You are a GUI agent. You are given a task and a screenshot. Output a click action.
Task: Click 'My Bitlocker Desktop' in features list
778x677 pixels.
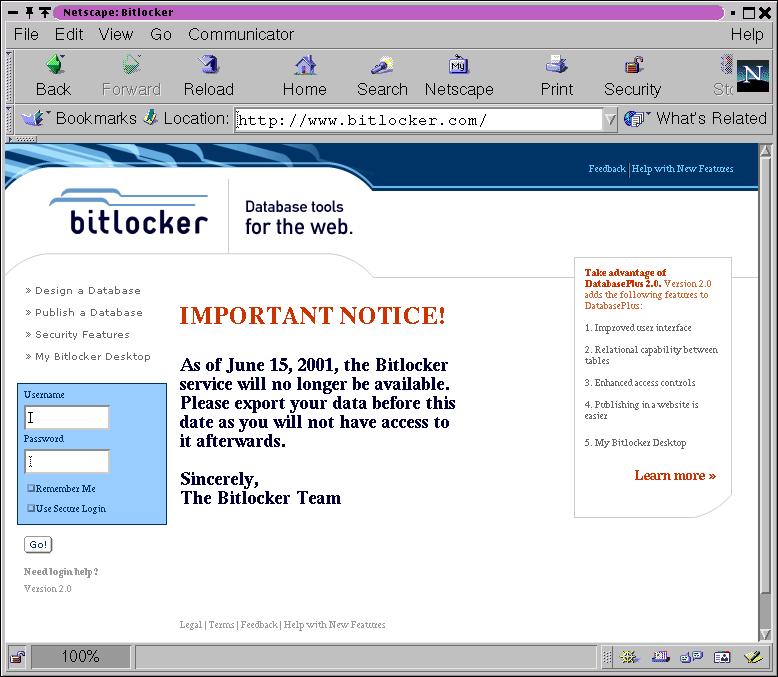click(640, 443)
